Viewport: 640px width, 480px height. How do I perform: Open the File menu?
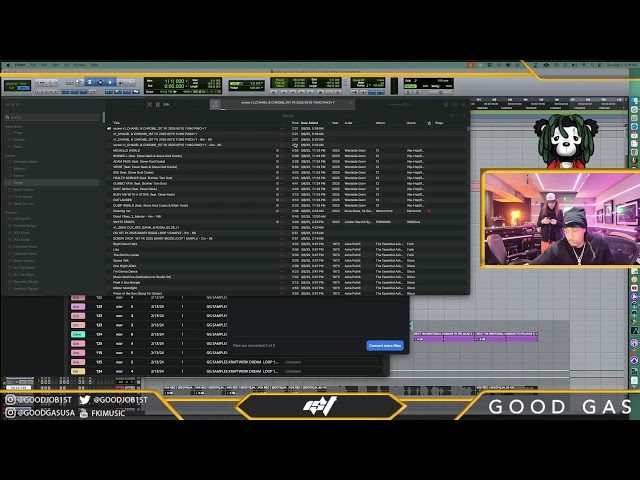(33, 65)
